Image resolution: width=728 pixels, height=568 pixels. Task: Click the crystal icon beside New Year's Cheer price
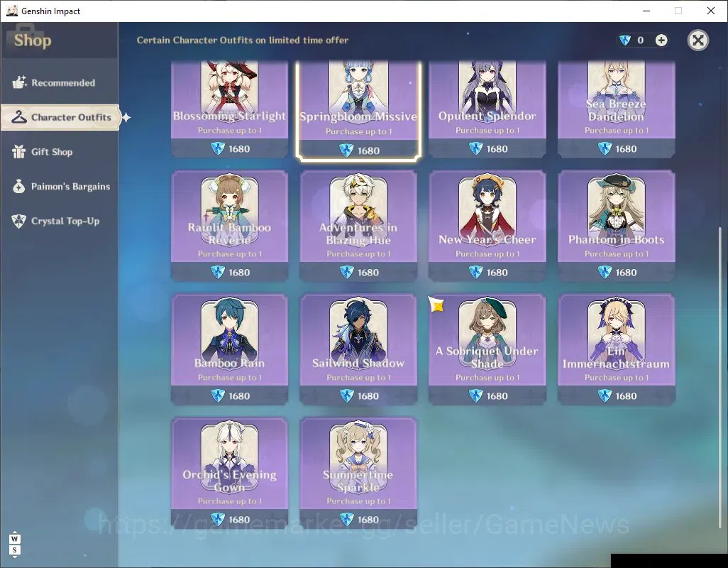click(475, 273)
